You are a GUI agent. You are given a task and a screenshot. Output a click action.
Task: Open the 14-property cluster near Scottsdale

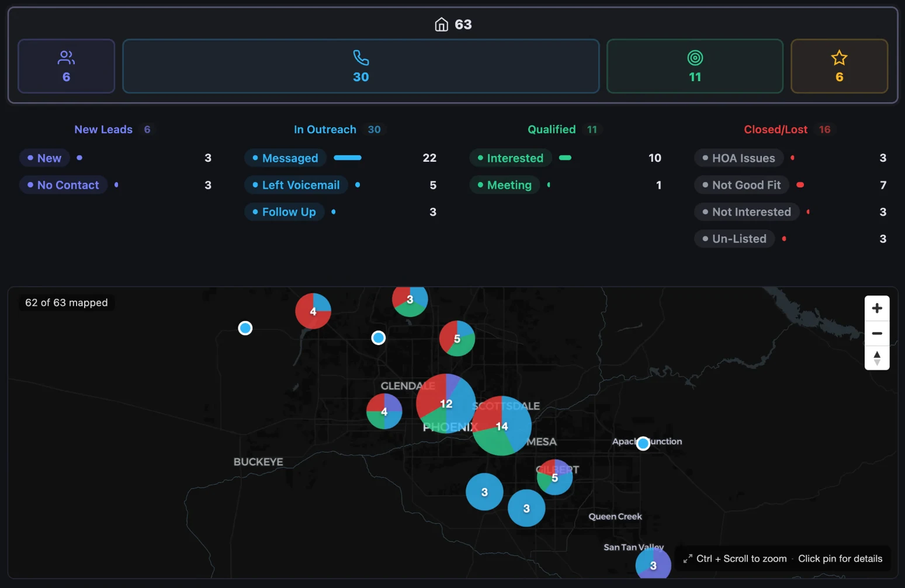[x=501, y=426]
